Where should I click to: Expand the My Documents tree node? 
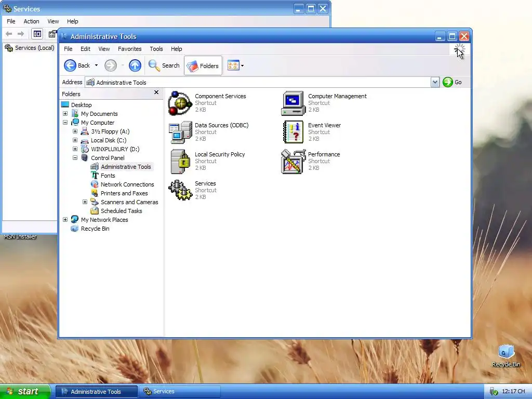pyautogui.click(x=65, y=114)
